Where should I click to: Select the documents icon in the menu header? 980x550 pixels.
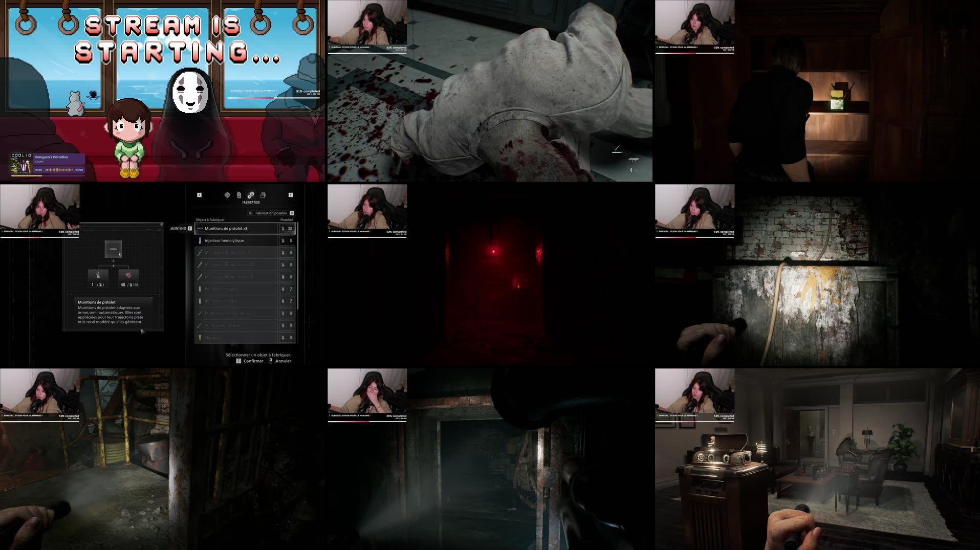(x=239, y=195)
